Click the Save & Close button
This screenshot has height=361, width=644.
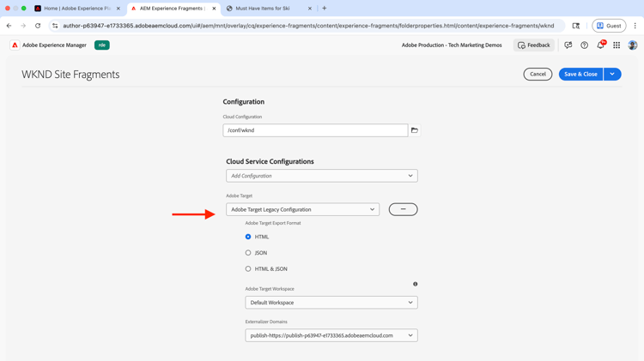click(580, 75)
